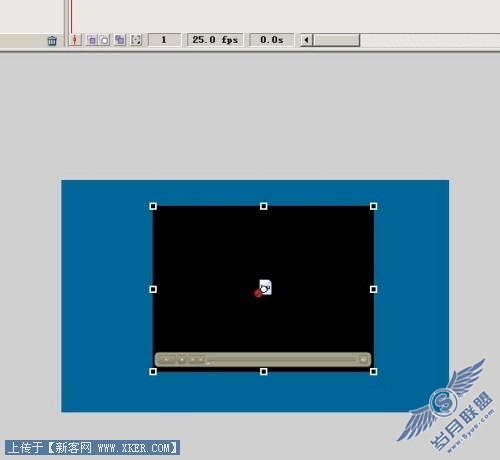Screen dimensions: 500x460
Task: Select the right-middle handle of the video component
Action: click(373, 289)
